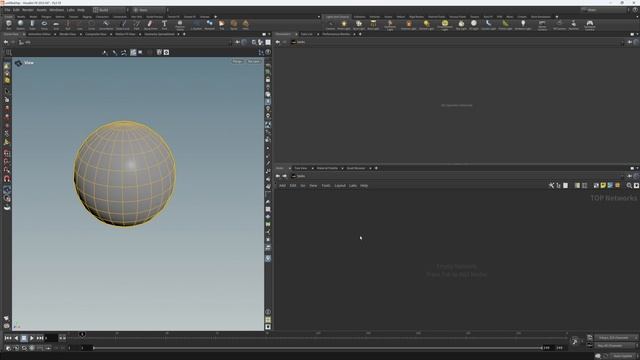Select the Spot Light shelf tool
Viewport: 640px width, 360px height.
click(x=358, y=25)
